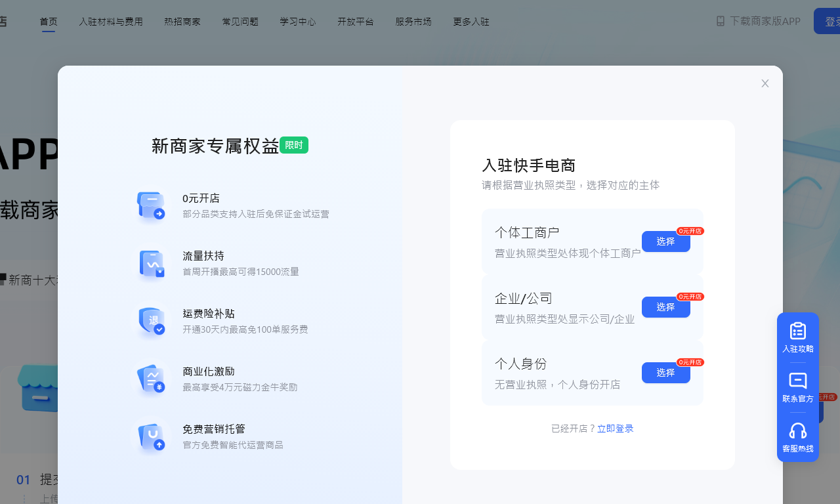Open the 客服热线 headset icon
The image size is (840, 504).
[798, 430]
